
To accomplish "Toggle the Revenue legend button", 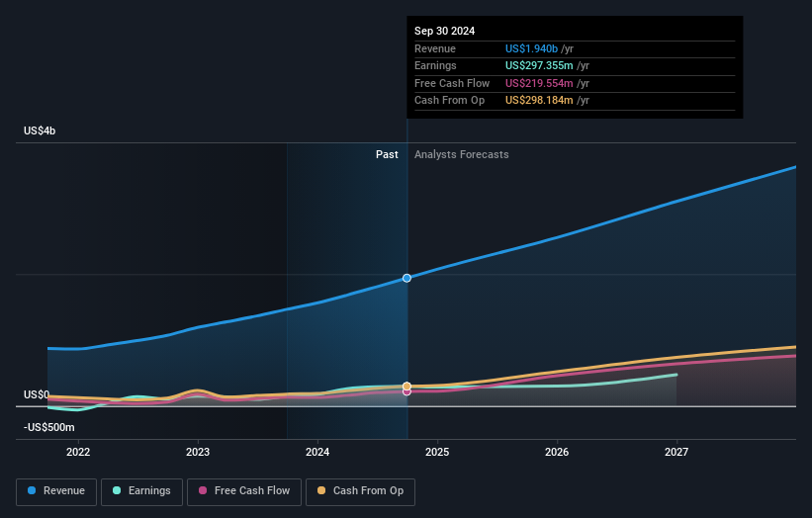I will point(56,491).
